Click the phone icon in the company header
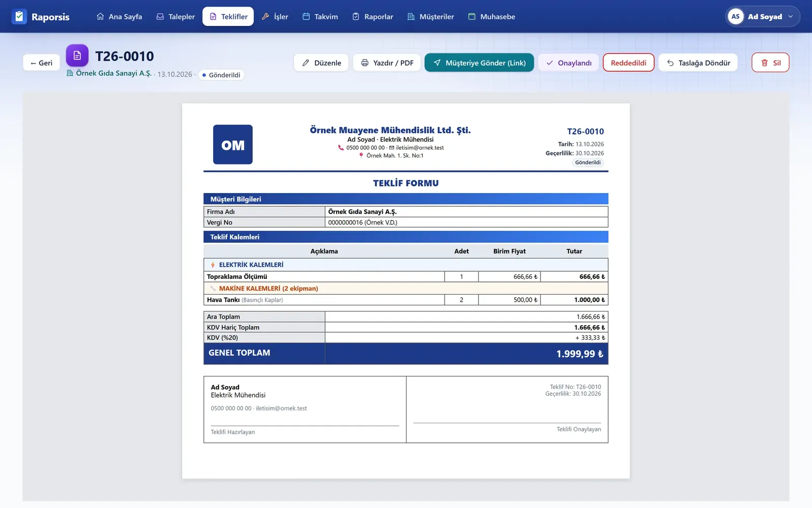Image resolution: width=812 pixels, height=508 pixels. point(341,148)
